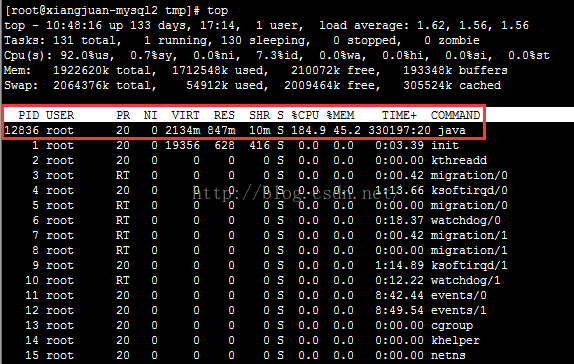Click the 184.9 CPU usage value

[309, 130]
